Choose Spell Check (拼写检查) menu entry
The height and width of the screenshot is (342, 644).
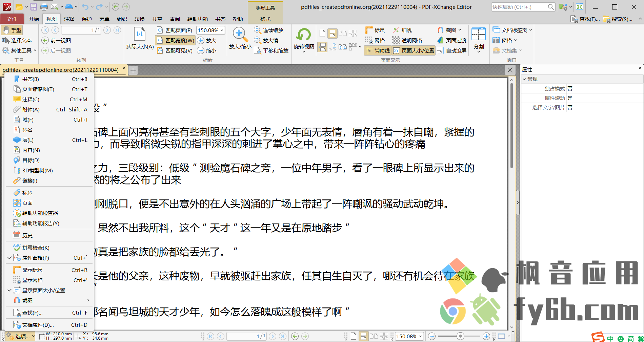tap(50, 248)
